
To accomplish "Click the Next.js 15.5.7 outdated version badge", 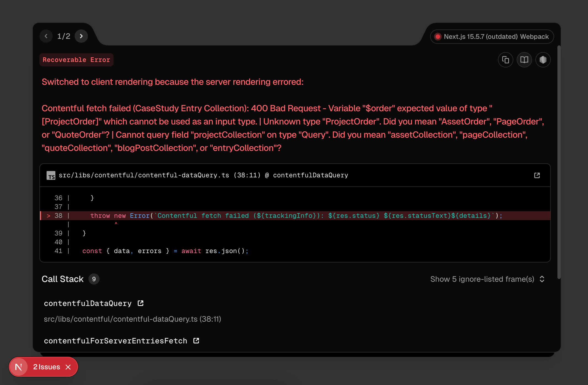I will pos(492,37).
